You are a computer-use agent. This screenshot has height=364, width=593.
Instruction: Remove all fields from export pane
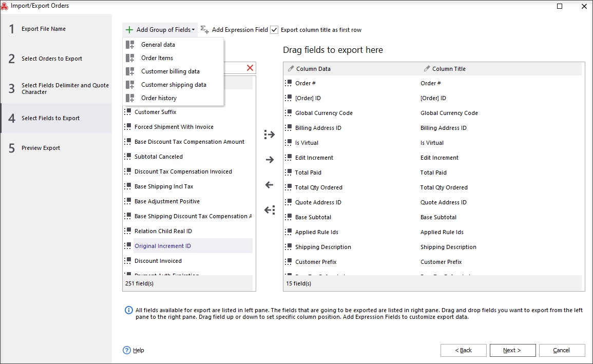(269, 210)
